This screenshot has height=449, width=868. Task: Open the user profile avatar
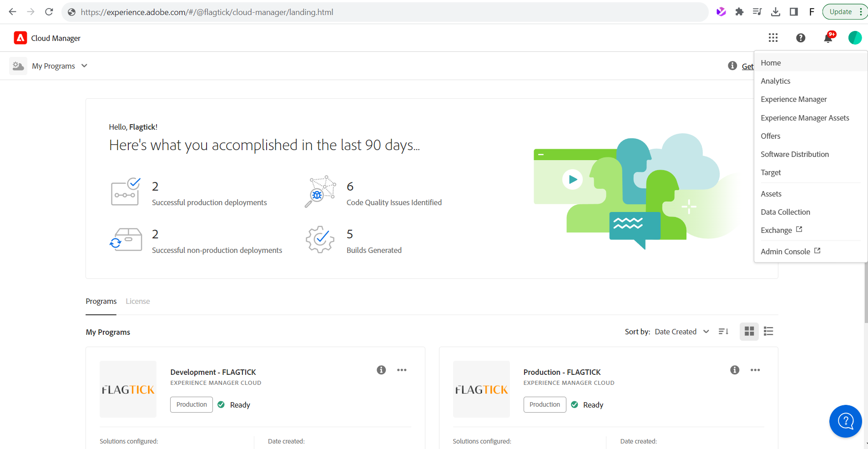(855, 38)
